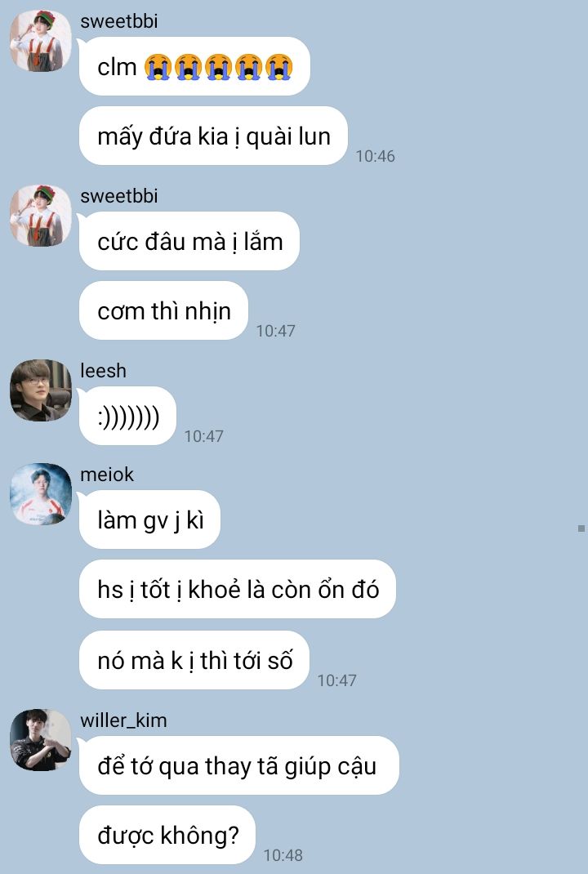Tap the 'được không?' message bubble
This screenshot has width=588, height=874.
167,835
